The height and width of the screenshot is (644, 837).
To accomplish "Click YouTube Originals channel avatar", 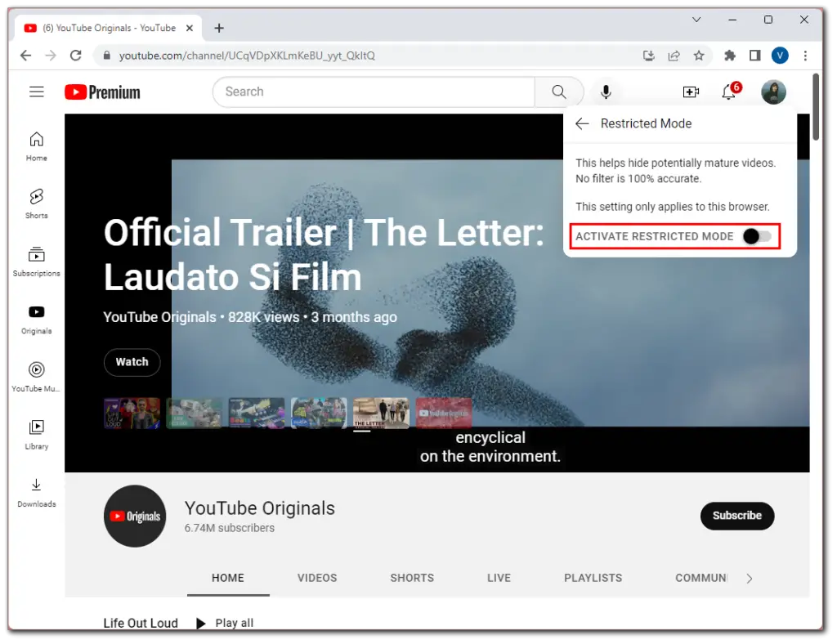I will (x=135, y=516).
